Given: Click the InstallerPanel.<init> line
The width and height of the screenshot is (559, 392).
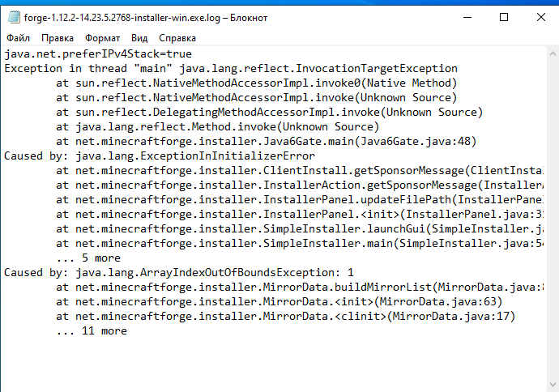Looking at the screenshot, I should [300, 215].
